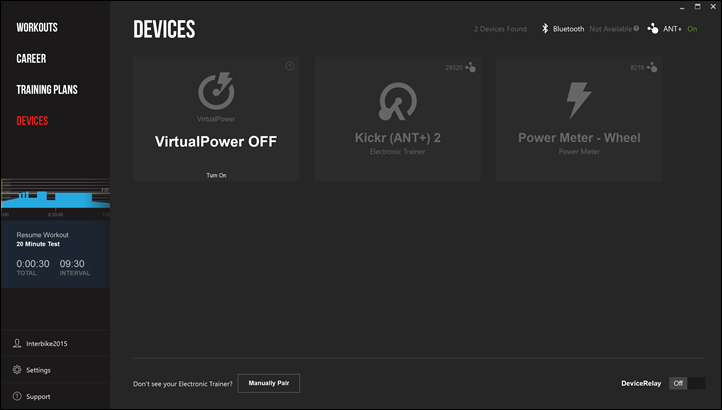Click the 0:00:30 total time value

(x=33, y=264)
